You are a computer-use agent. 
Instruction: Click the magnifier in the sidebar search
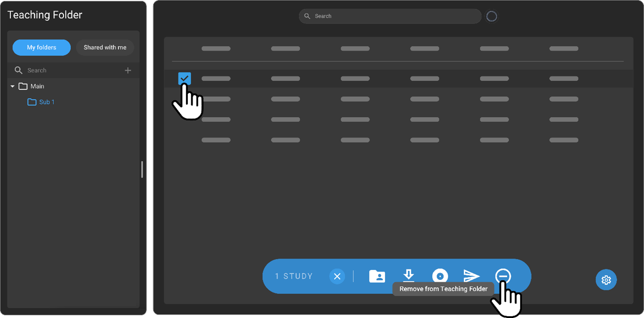[19, 70]
